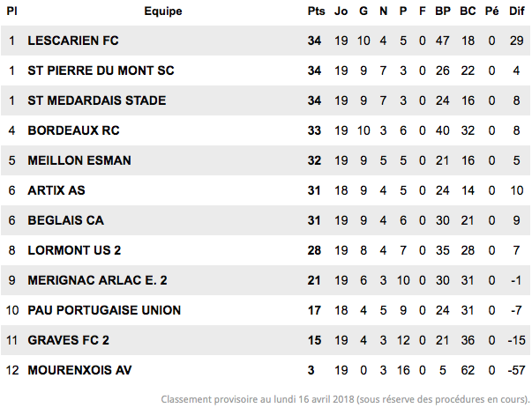Image resolution: width=532 pixels, height=408 pixels.
Task: Select the MEILLON ESMAN team name
Action: [79, 160]
